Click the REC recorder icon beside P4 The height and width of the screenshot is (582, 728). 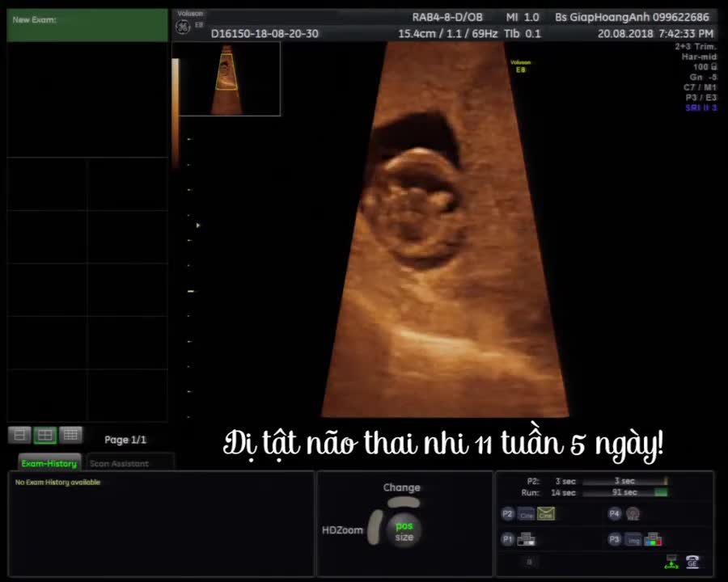pyautogui.click(x=633, y=514)
